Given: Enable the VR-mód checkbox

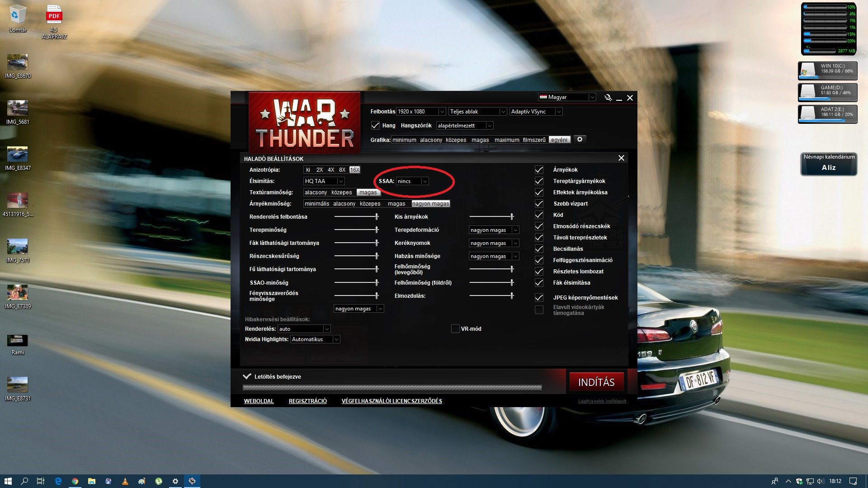Looking at the screenshot, I should (x=455, y=329).
